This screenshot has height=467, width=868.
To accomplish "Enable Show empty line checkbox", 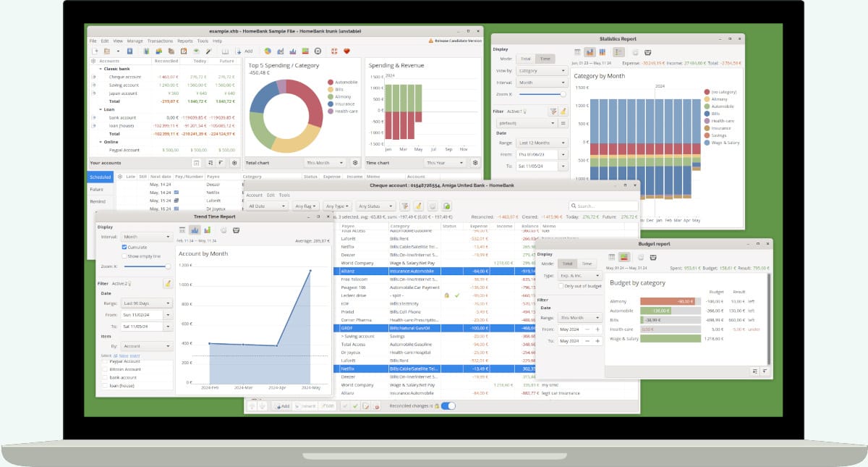I will coord(125,256).
